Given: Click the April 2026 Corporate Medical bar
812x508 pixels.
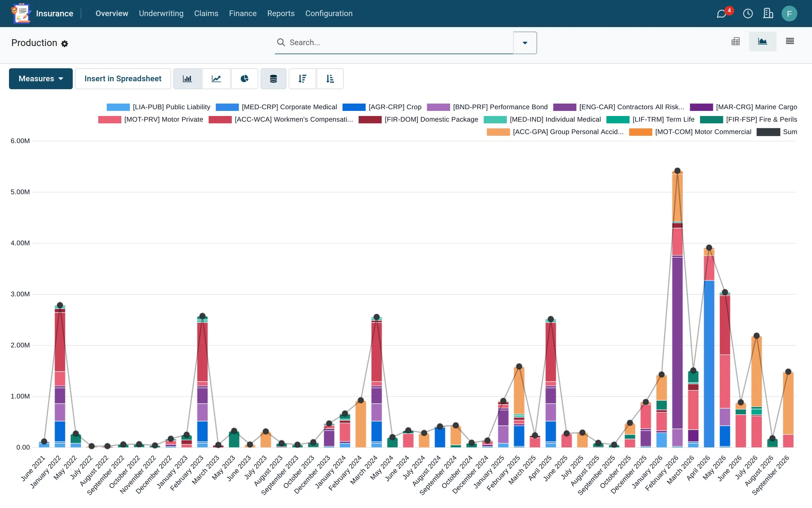Looking at the screenshot, I should coord(709,363).
